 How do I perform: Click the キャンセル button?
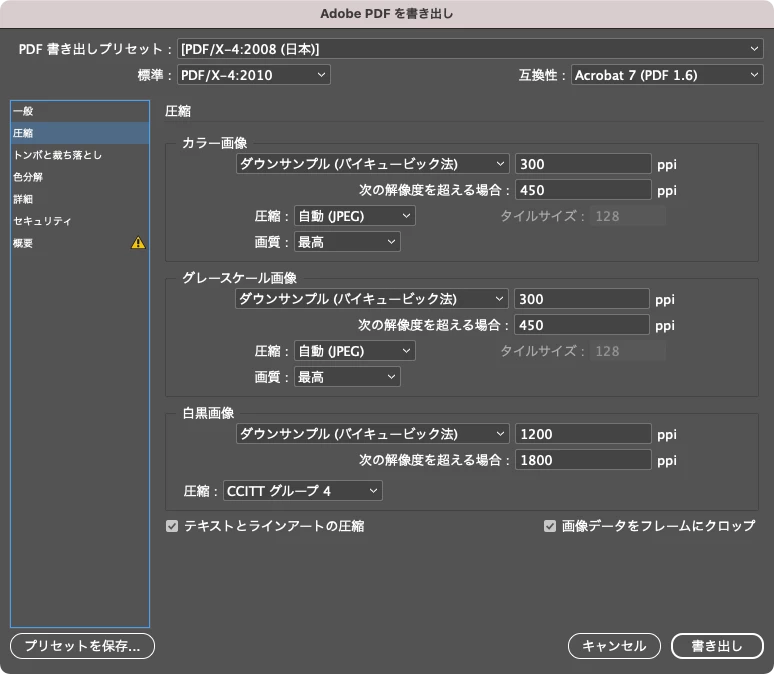pos(615,646)
